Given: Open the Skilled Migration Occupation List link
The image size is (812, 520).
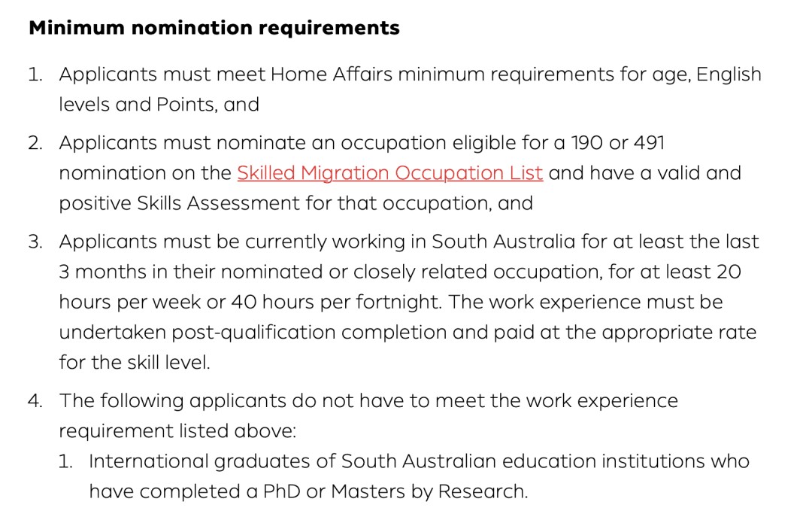Looking at the screenshot, I should tap(389, 173).
